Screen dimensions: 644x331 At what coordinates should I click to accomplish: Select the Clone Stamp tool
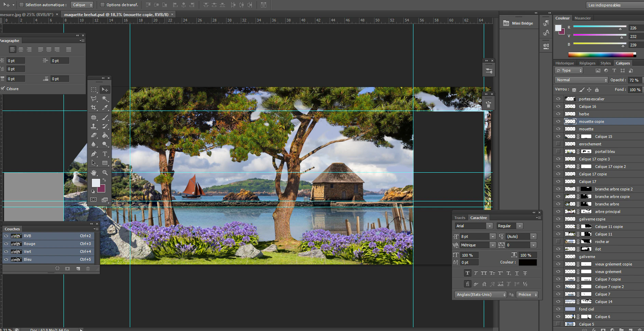click(x=94, y=126)
